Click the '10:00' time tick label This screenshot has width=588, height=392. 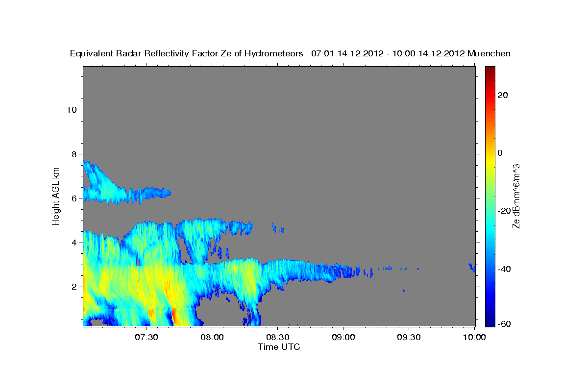coord(474,337)
